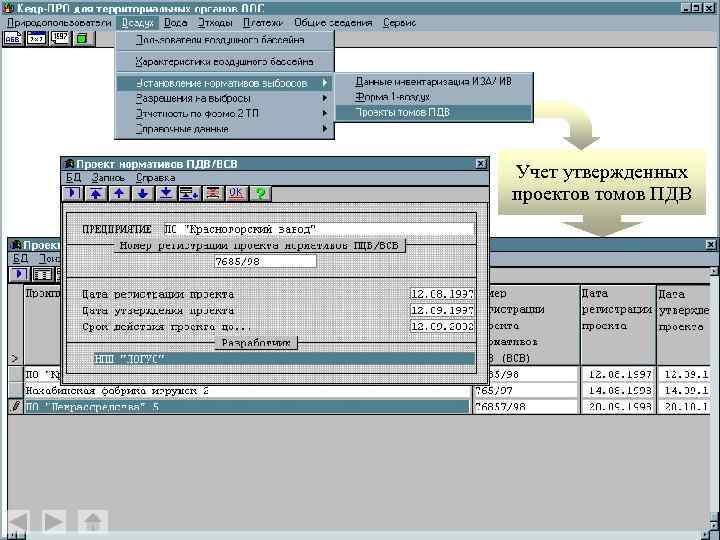The image size is (720, 540).
Task: Go to next record with down-arrow icon
Action: pos(142,193)
